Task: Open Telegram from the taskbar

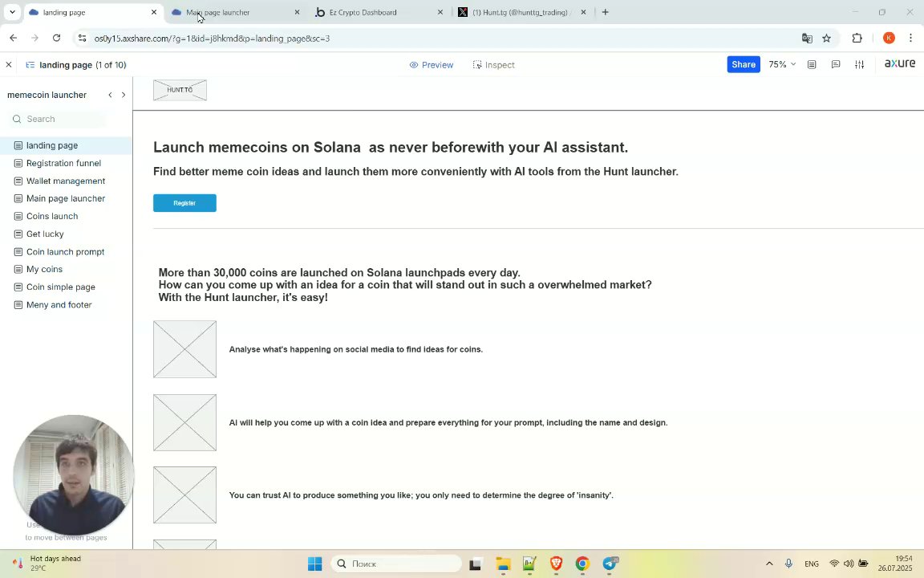Action: 610,564
